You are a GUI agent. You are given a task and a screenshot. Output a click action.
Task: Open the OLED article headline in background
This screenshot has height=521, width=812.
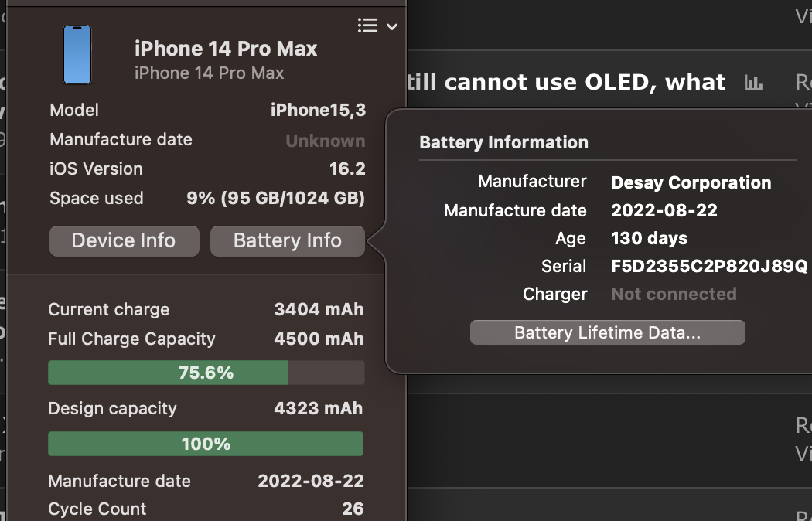[567, 82]
